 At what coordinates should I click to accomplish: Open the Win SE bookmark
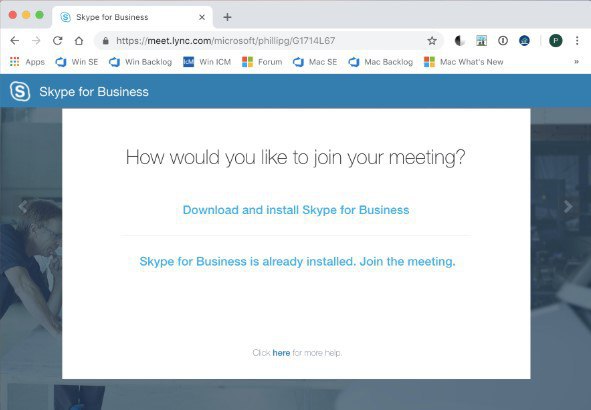click(x=77, y=62)
